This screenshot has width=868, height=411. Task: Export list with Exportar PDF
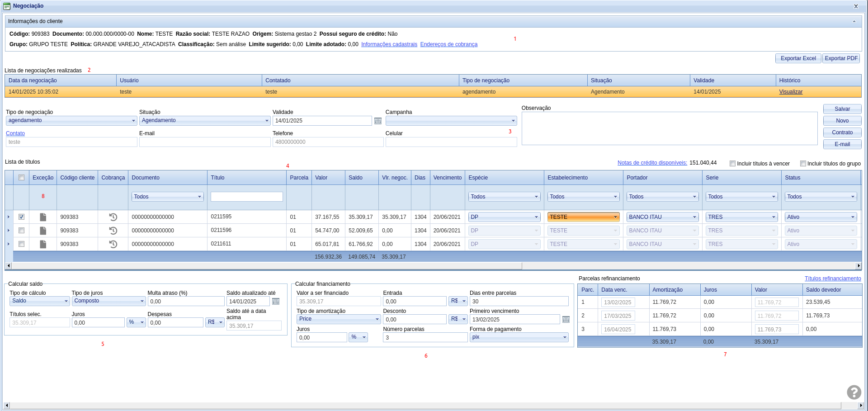[841, 58]
